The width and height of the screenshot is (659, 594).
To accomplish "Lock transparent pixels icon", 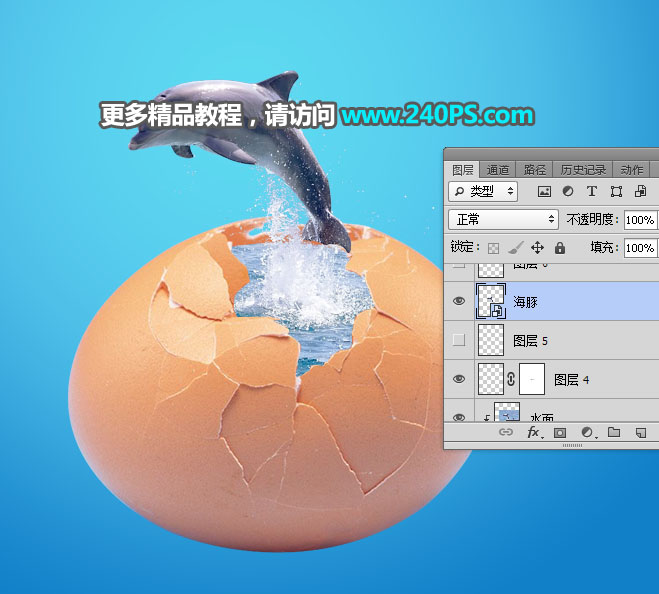I will tap(493, 248).
